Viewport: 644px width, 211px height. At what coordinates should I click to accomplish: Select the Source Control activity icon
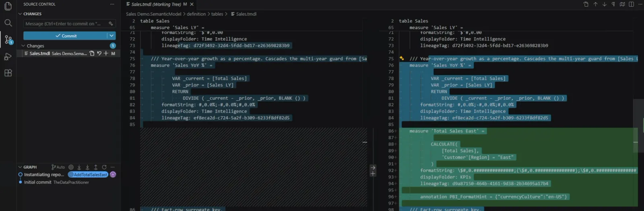(x=8, y=39)
